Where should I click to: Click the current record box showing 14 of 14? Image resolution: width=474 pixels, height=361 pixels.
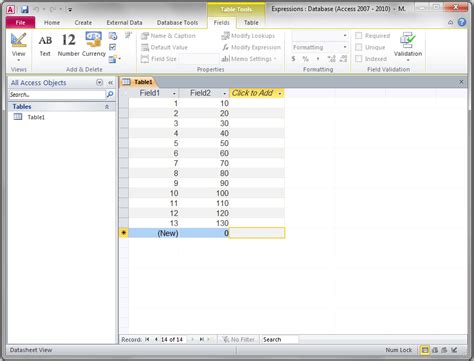coord(173,339)
